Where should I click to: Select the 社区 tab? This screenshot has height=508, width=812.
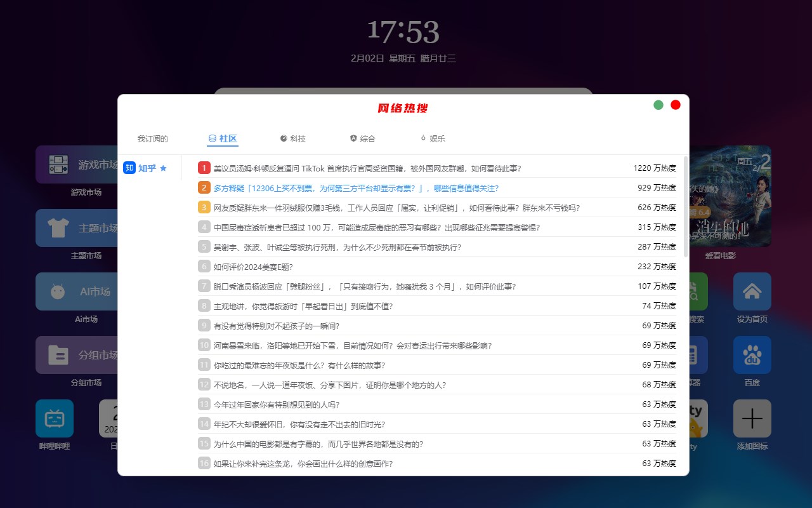(x=223, y=138)
